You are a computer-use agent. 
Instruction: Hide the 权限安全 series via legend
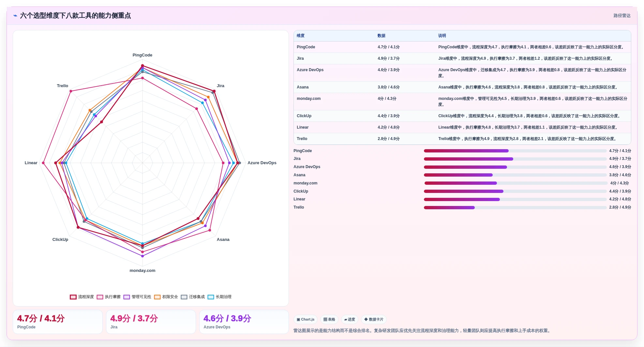click(166, 297)
